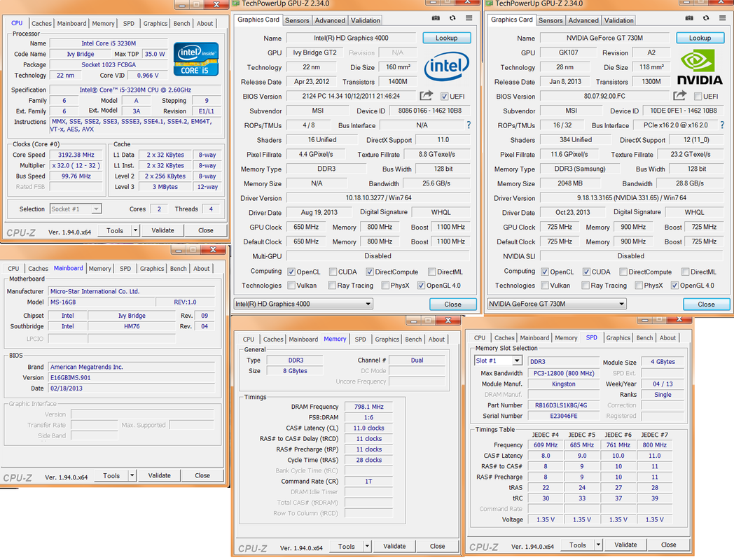The height and width of the screenshot is (560, 734).
Task: Click refresh icon in NVIDIA GPU-Z window
Action: point(706,18)
